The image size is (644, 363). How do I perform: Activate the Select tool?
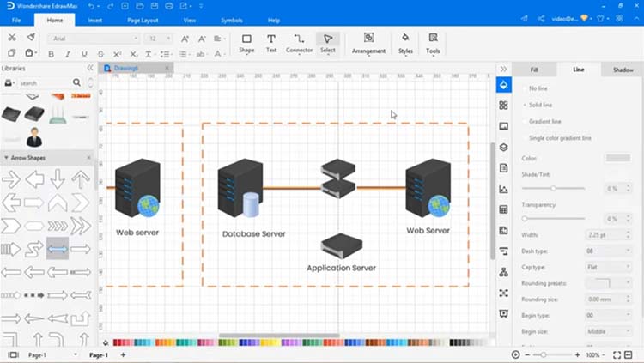click(328, 44)
